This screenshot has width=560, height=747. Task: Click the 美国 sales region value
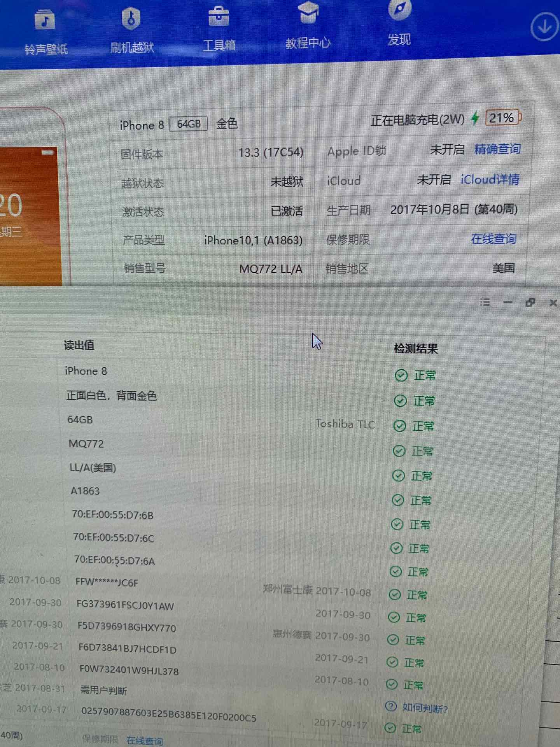[504, 268]
